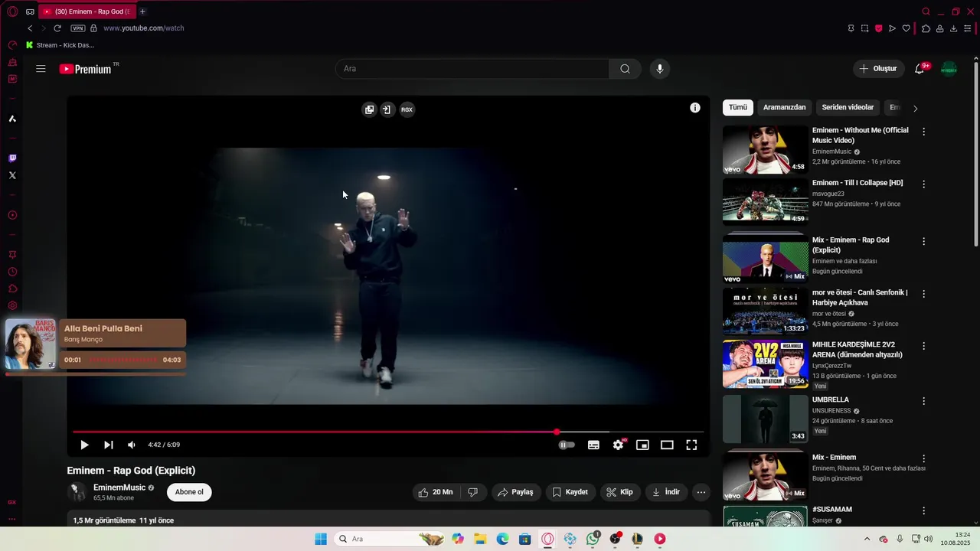Click the İndir download button
980x551 pixels.
tap(665, 492)
